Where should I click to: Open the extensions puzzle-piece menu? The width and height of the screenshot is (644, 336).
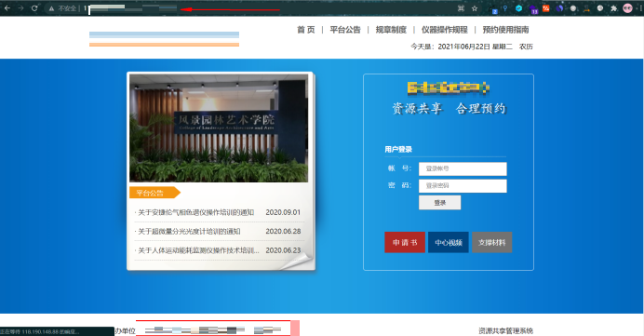(614, 8)
